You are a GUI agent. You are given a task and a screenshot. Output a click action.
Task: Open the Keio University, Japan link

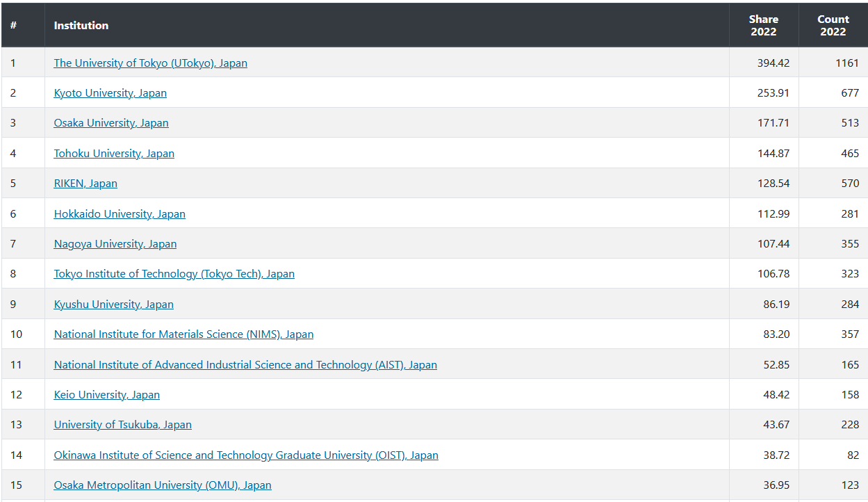pos(107,395)
